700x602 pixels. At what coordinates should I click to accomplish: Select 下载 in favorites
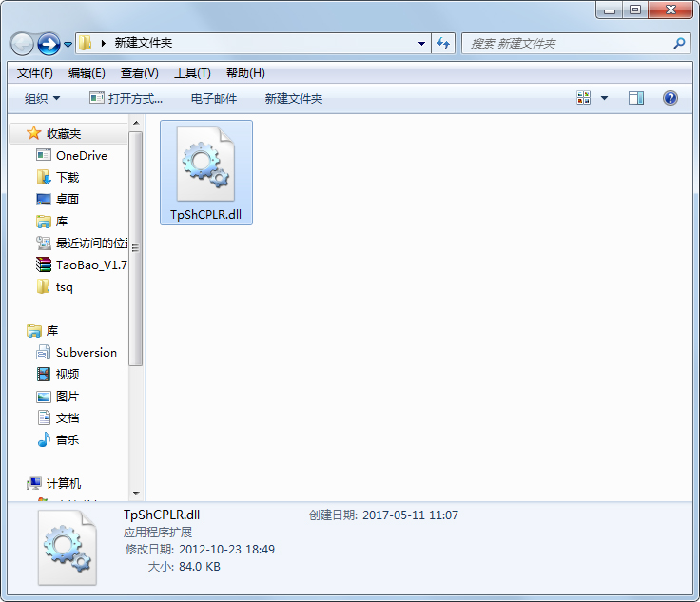(x=68, y=177)
